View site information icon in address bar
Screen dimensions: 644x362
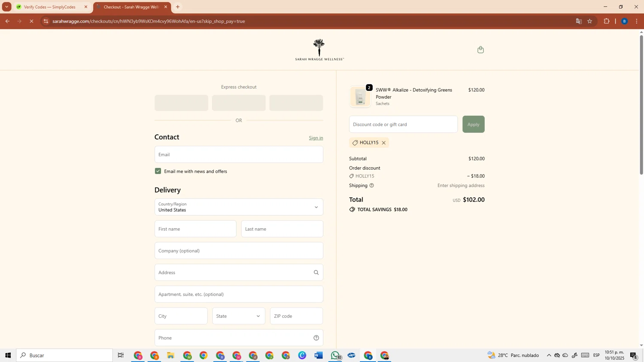(46, 21)
